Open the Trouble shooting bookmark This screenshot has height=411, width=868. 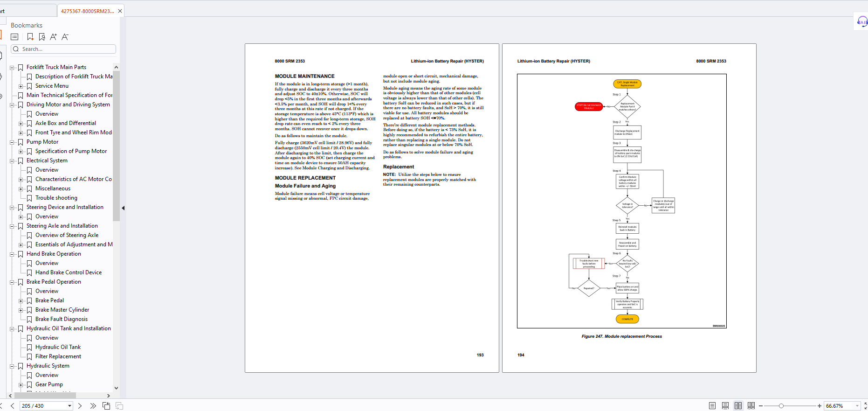tap(56, 198)
